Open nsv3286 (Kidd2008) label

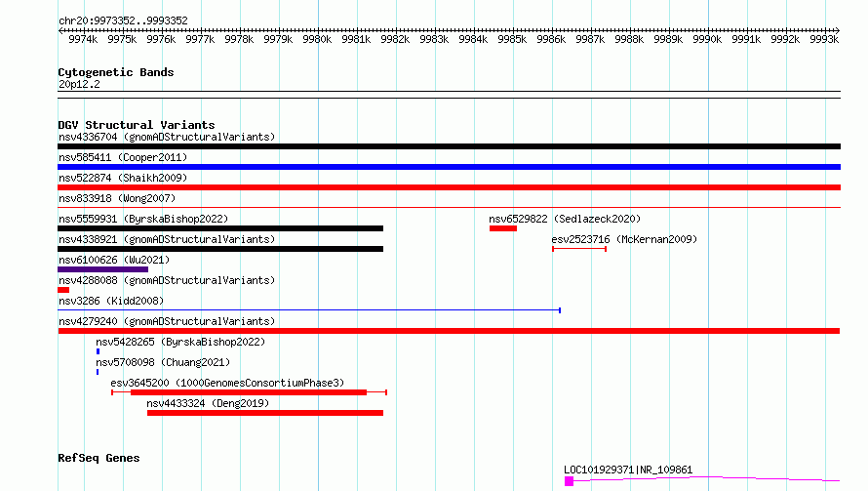click(x=111, y=301)
